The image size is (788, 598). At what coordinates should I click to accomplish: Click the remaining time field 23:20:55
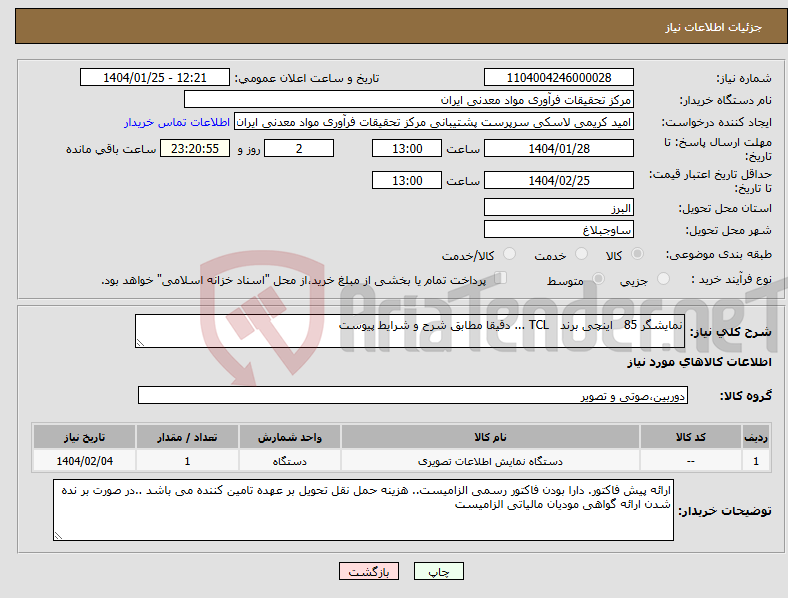point(195,148)
